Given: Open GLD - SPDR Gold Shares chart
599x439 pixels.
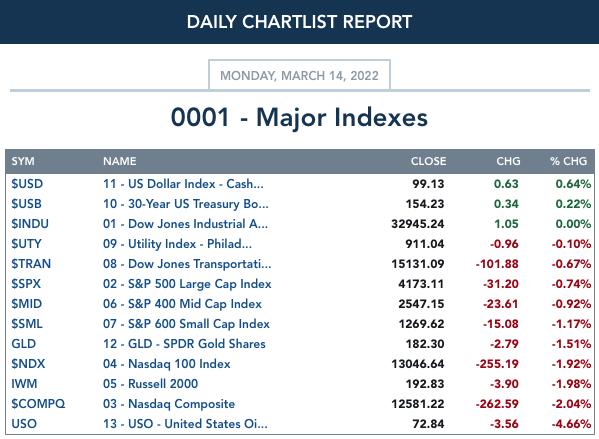Looking at the screenshot, I should click(184, 344).
